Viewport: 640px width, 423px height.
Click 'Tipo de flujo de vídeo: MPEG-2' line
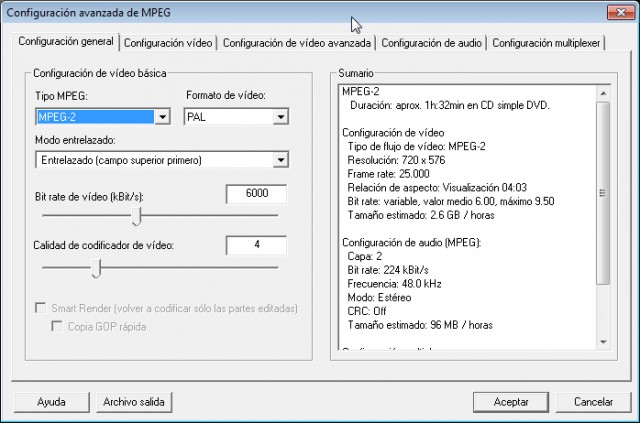pyautogui.click(x=416, y=147)
